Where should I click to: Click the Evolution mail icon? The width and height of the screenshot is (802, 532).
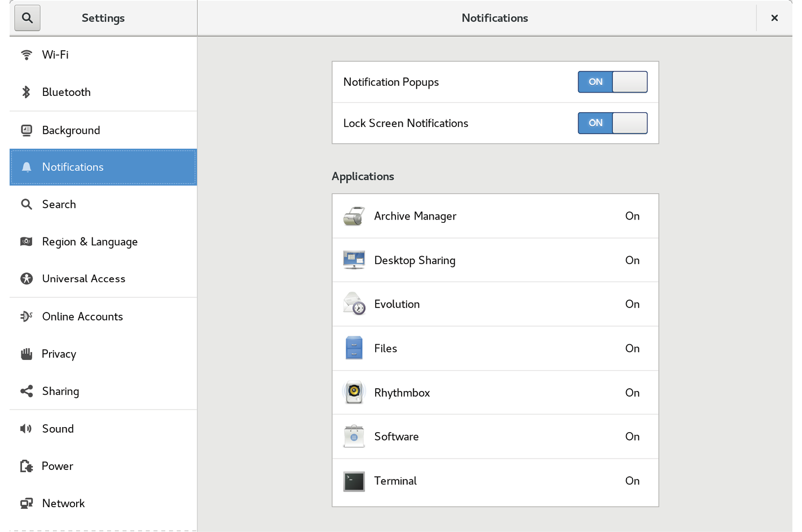tap(354, 304)
